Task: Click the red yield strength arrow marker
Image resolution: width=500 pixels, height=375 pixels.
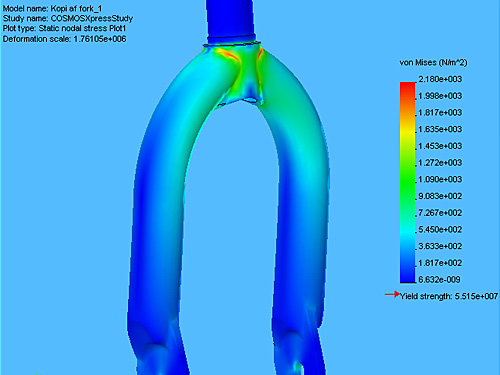Action: 392,294
